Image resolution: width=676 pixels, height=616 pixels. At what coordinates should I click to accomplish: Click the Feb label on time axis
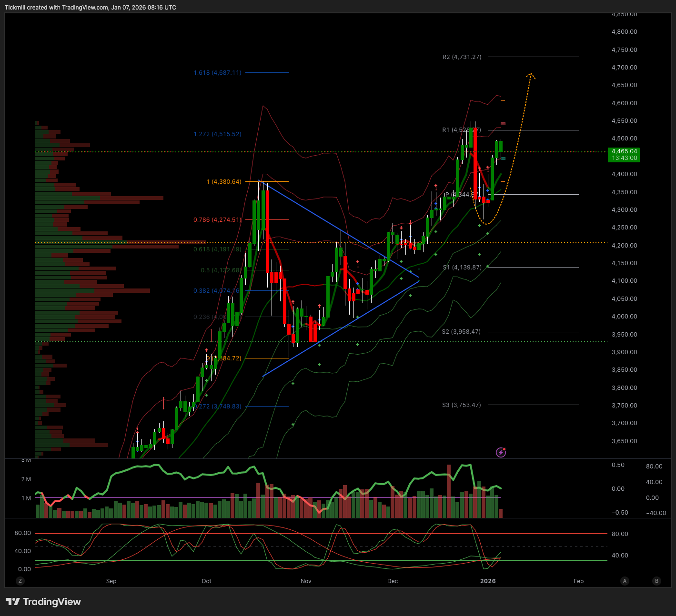click(x=578, y=581)
